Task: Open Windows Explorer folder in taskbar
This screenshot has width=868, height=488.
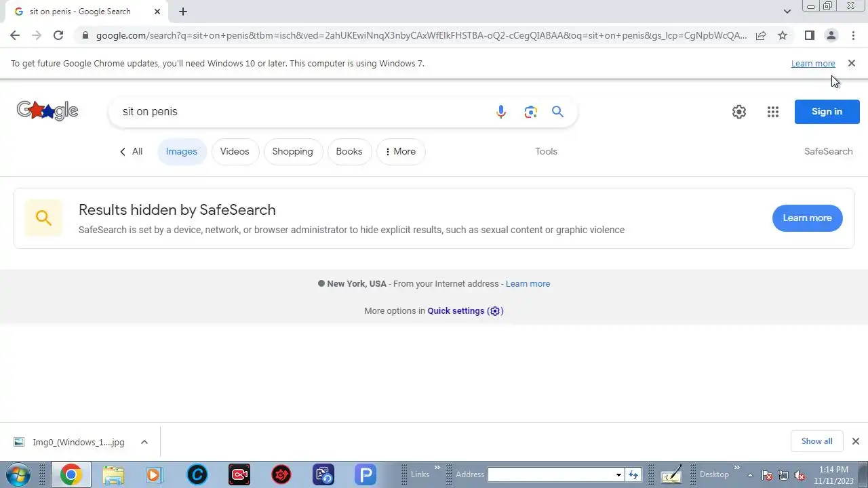Action: tap(113, 474)
